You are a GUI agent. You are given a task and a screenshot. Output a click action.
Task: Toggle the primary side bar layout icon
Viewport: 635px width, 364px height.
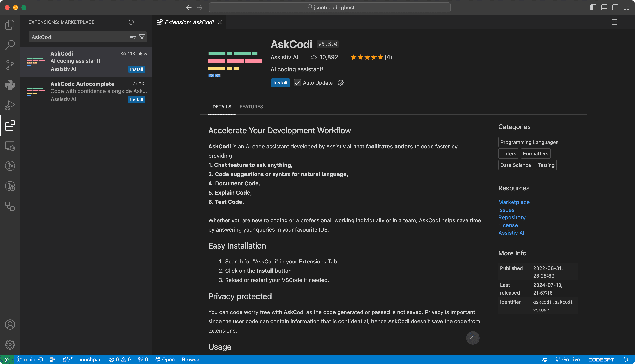[x=593, y=8]
